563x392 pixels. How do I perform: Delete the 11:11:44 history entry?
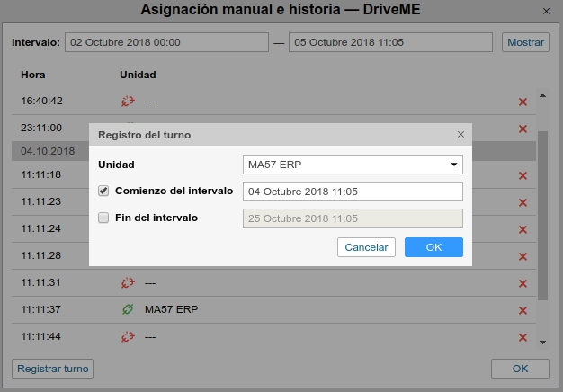523,337
